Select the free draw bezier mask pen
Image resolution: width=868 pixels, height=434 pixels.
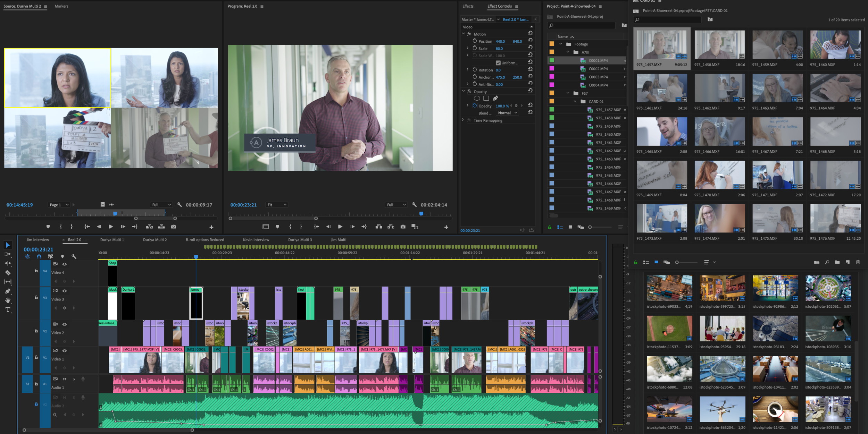point(495,99)
